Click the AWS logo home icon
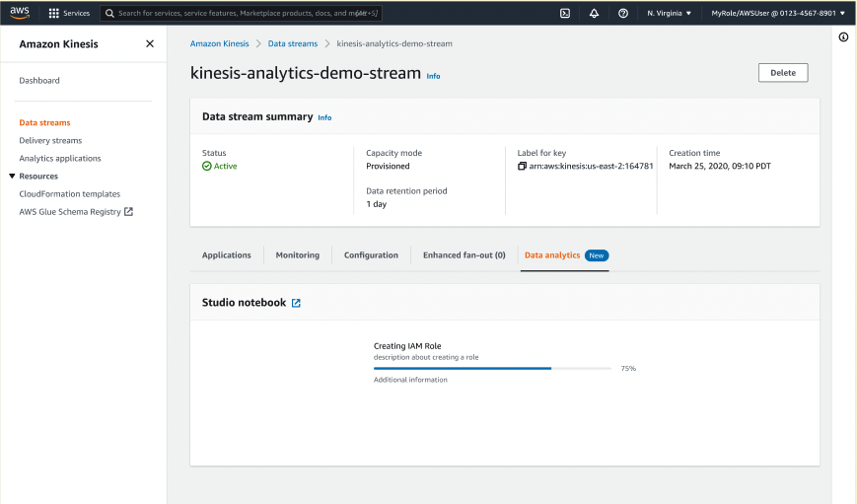The image size is (857, 504). (20, 13)
